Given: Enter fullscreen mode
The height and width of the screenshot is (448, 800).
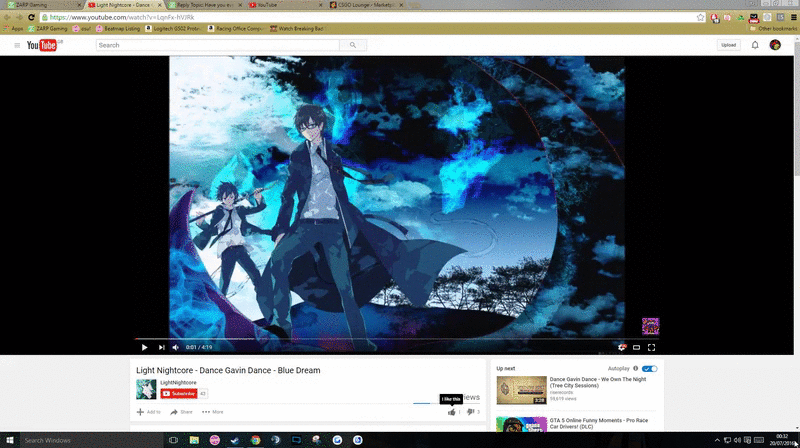Looking at the screenshot, I should pos(652,347).
